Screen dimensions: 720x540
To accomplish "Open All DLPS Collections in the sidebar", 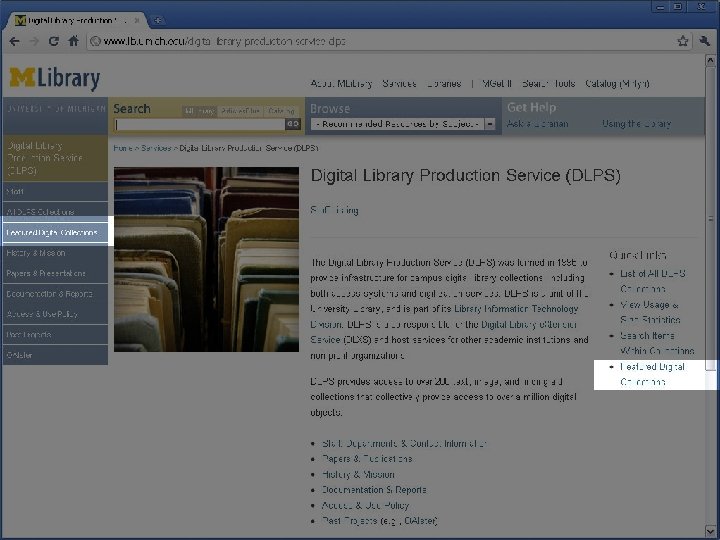I will (55, 212).
